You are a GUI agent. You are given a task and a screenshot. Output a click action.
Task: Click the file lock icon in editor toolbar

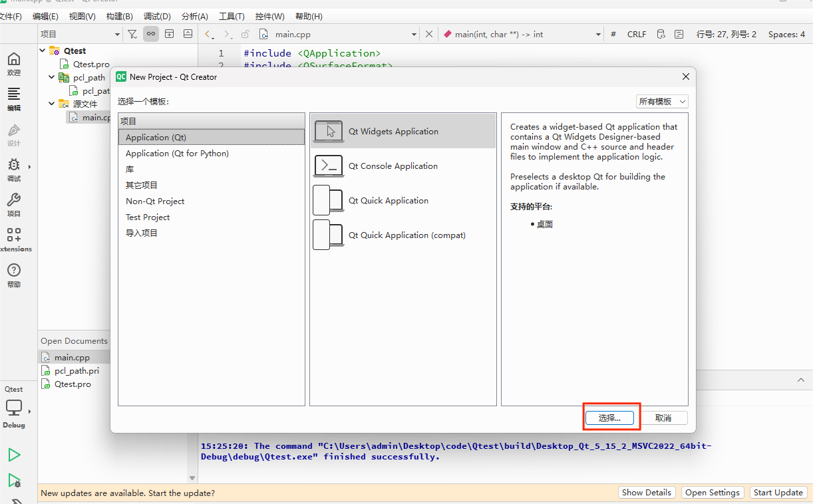point(245,34)
